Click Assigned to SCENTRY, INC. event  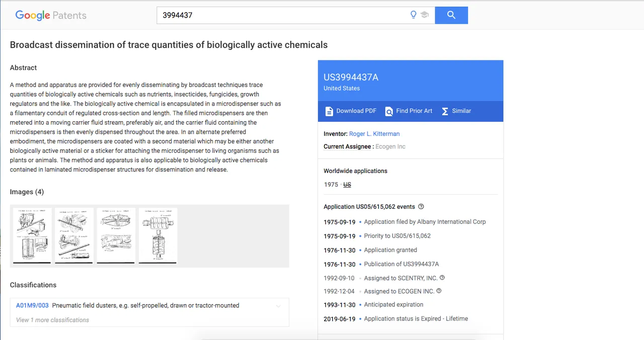coord(401,278)
